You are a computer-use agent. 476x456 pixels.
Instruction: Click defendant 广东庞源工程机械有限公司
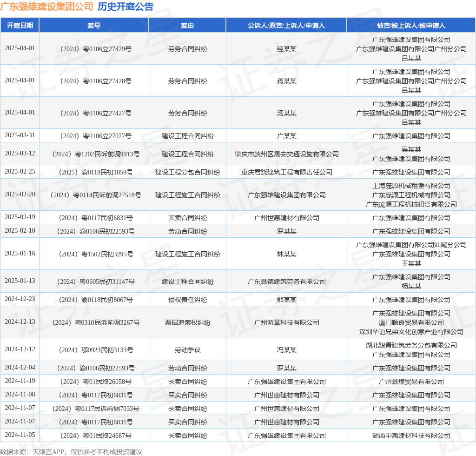point(411,195)
